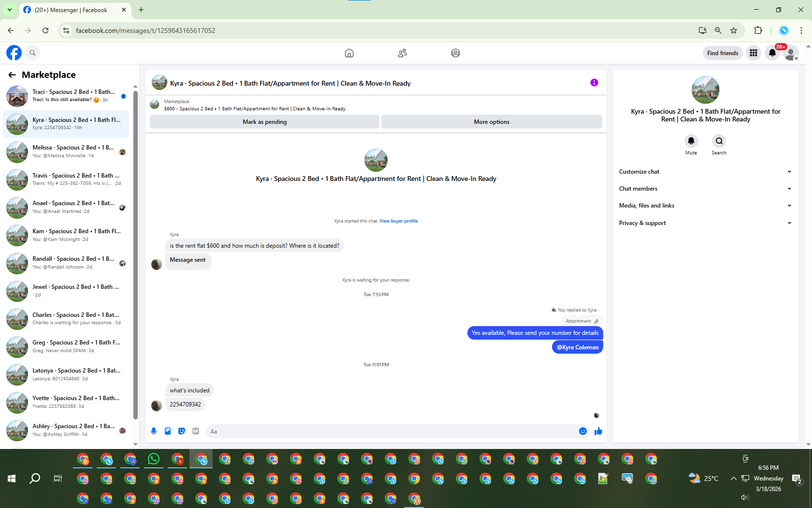The image size is (812, 508).
Task: Open View buyer profile link
Action: [398, 221]
